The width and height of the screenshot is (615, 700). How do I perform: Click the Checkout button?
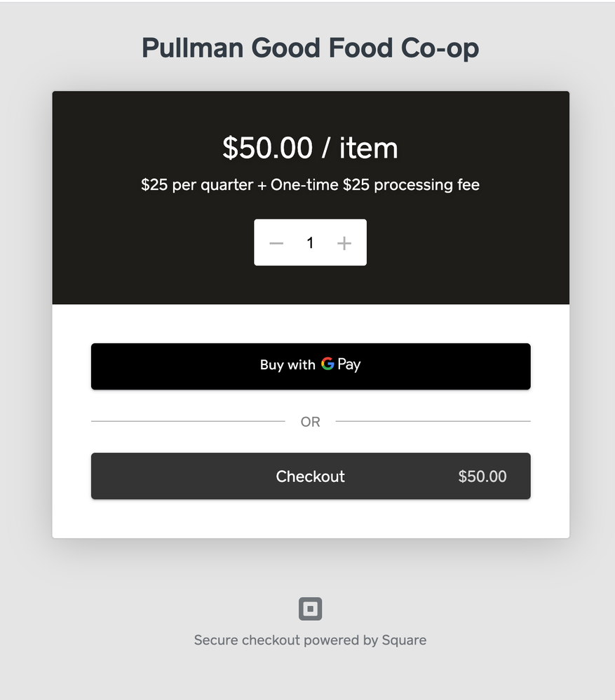[310, 476]
